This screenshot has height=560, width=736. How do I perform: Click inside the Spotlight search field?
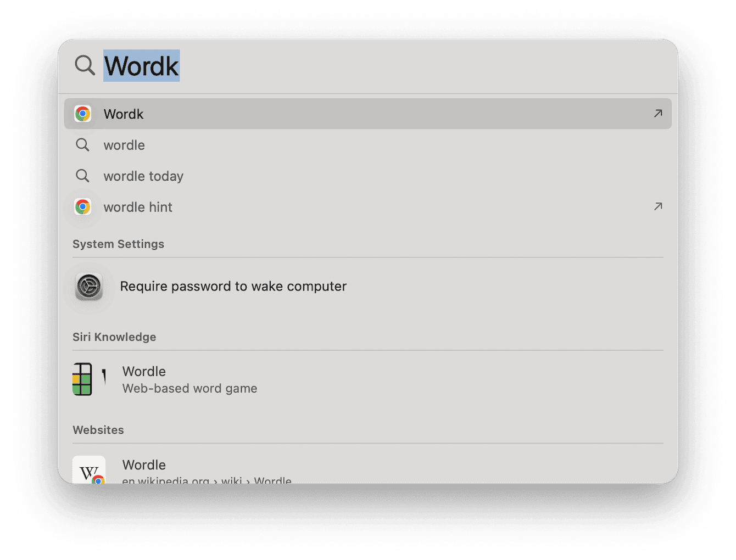330,65
